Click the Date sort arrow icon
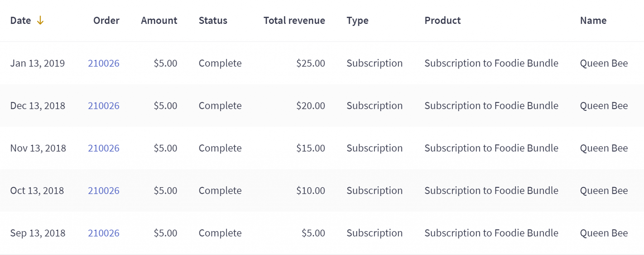 40,20
